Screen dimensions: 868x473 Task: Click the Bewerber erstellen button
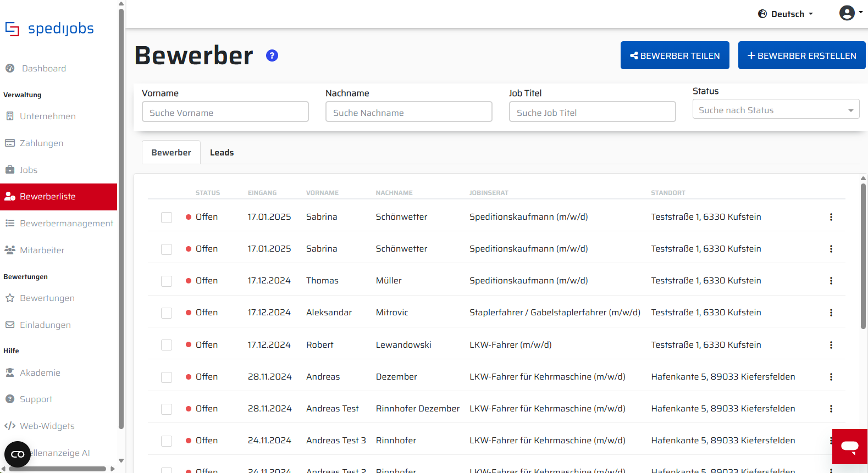pos(802,55)
